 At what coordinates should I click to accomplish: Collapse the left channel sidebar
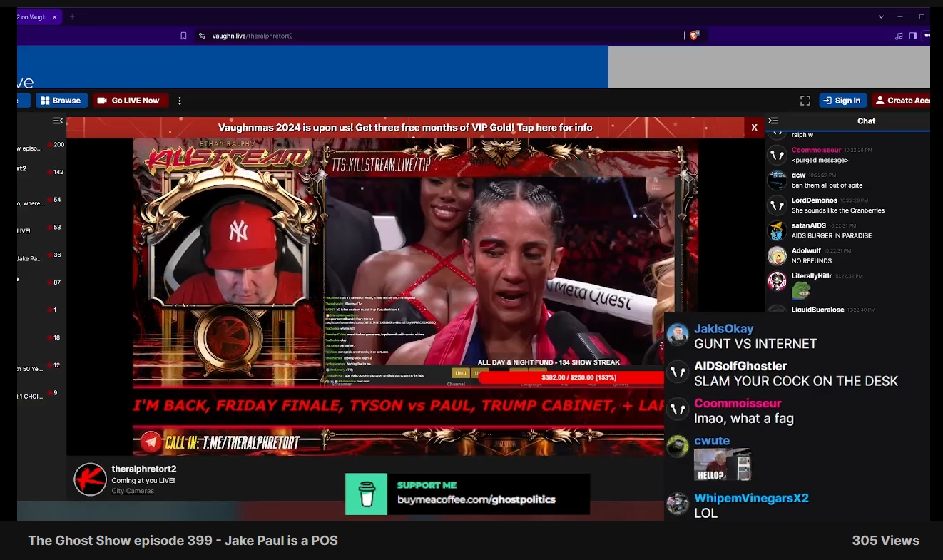pos(58,121)
